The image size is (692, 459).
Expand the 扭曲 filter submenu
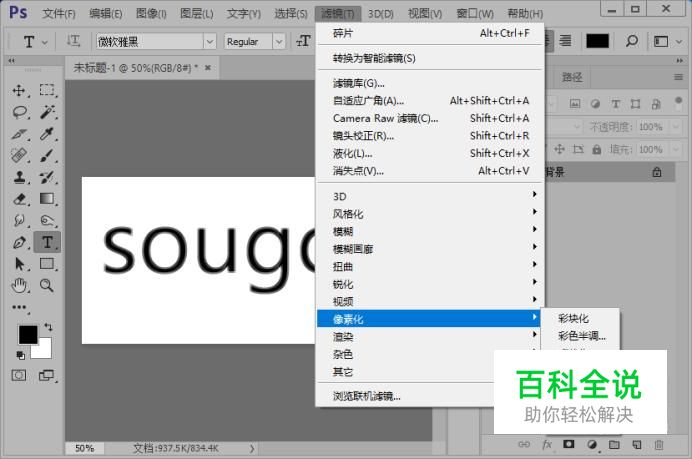(430, 267)
